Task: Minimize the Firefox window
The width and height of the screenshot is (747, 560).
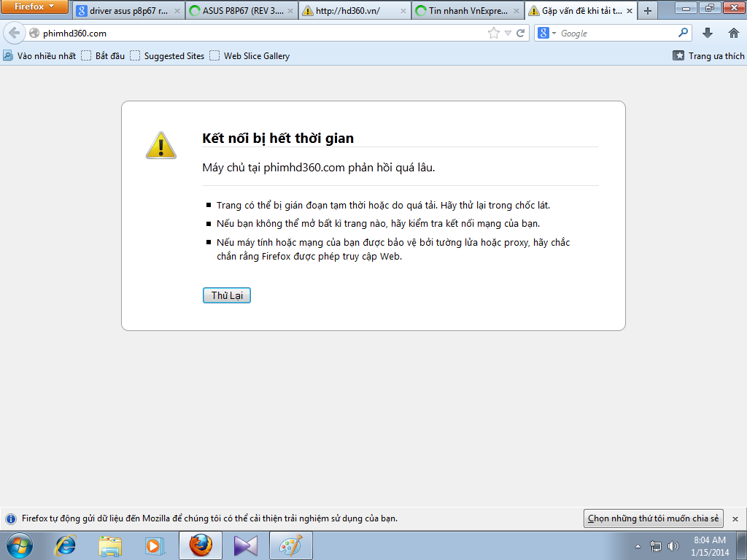Action: click(686, 7)
